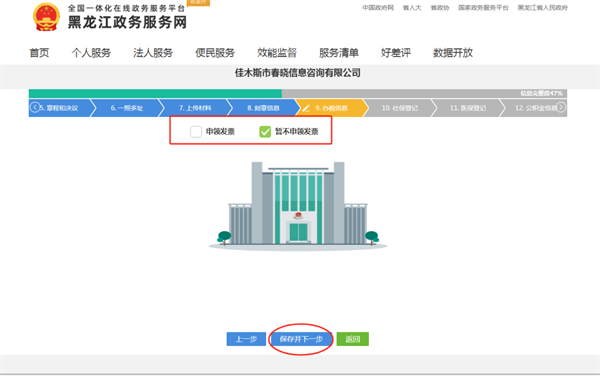
Task: Open the 好差评 menu
Action: [x=396, y=53]
